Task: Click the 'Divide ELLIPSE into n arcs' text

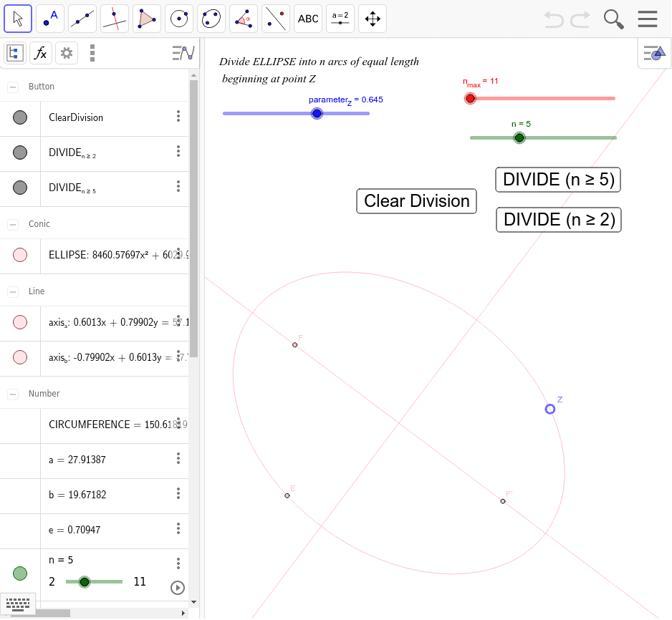Action: point(319,62)
